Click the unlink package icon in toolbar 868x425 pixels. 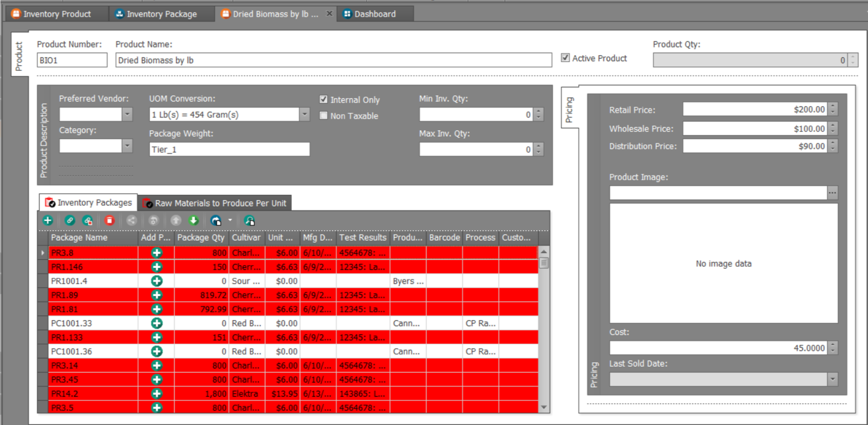(x=87, y=220)
